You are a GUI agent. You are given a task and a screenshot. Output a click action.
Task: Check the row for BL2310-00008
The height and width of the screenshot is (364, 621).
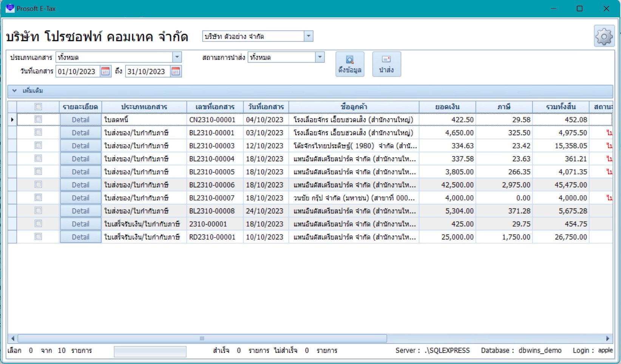[x=38, y=211]
